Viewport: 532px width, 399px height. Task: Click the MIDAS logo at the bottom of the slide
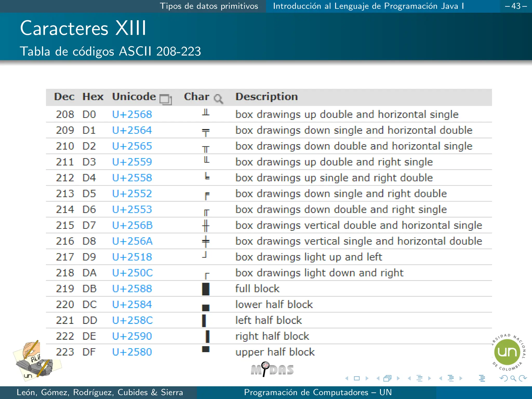(272, 369)
